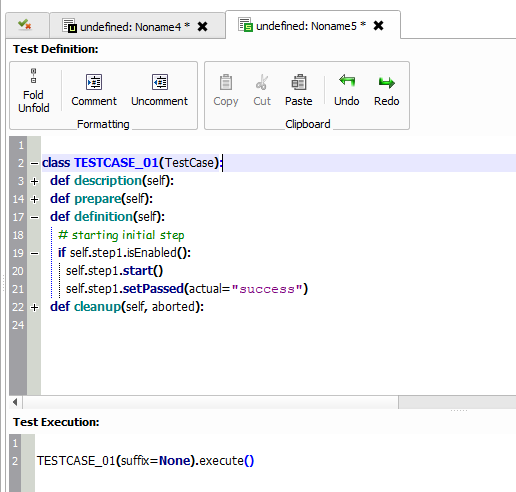Expand the def description fold

pyautogui.click(x=34, y=181)
